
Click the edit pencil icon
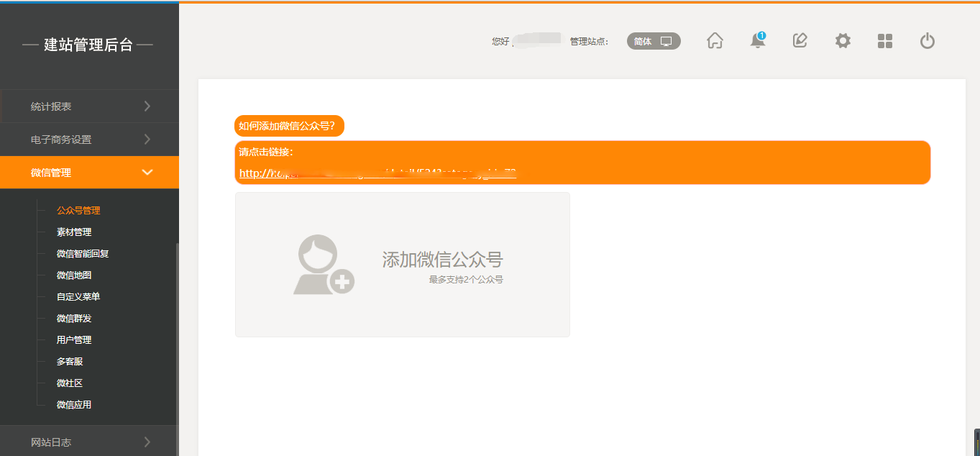point(800,41)
